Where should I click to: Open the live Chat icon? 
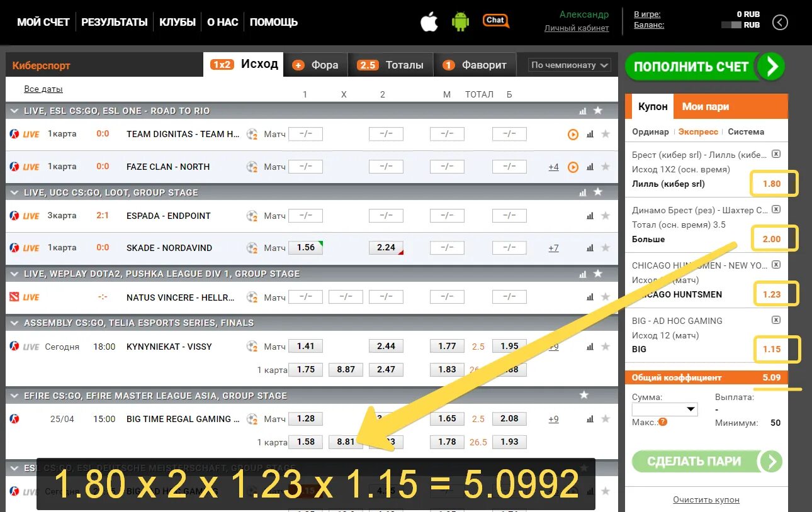coord(495,21)
